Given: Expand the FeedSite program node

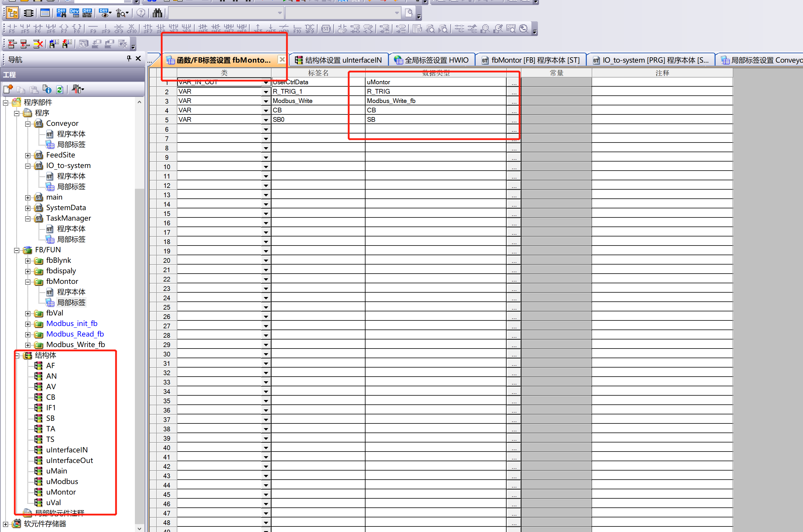Looking at the screenshot, I should tap(28, 155).
